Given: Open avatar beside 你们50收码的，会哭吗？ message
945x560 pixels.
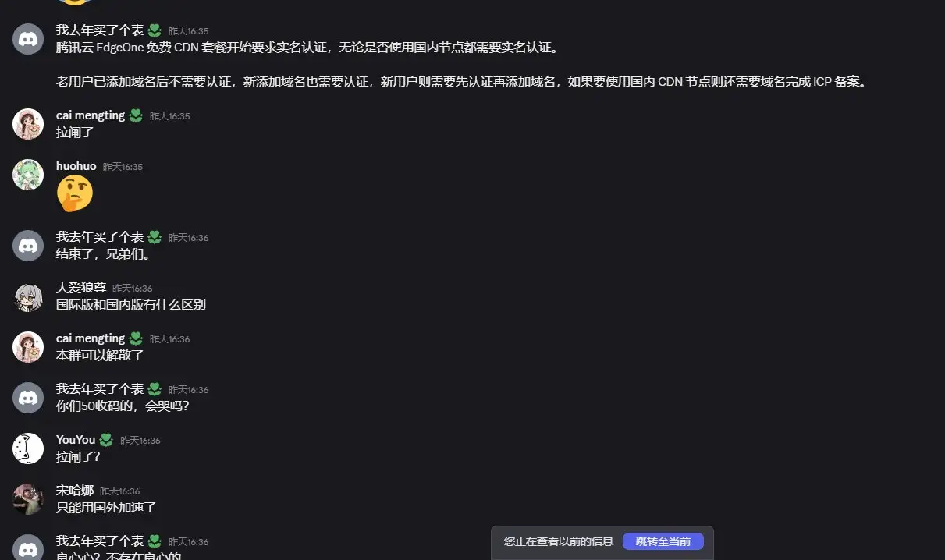Looking at the screenshot, I should pyautogui.click(x=28, y=398).
